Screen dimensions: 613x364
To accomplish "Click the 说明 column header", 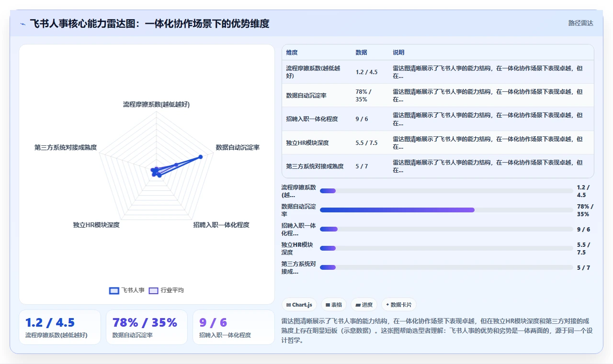I will (x=398, y=53).
